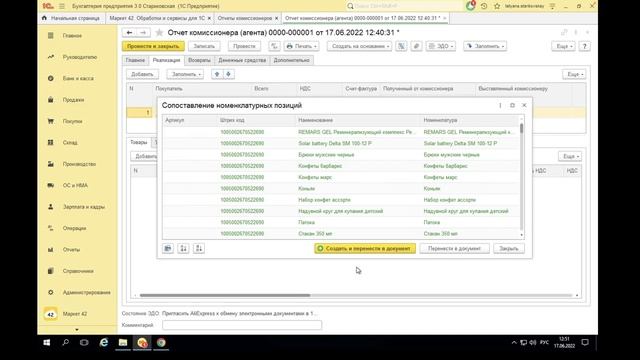
Task: Click the dialog's vertical scrollbar thumb
Action: pyautogui.click(x=521, y=129)
